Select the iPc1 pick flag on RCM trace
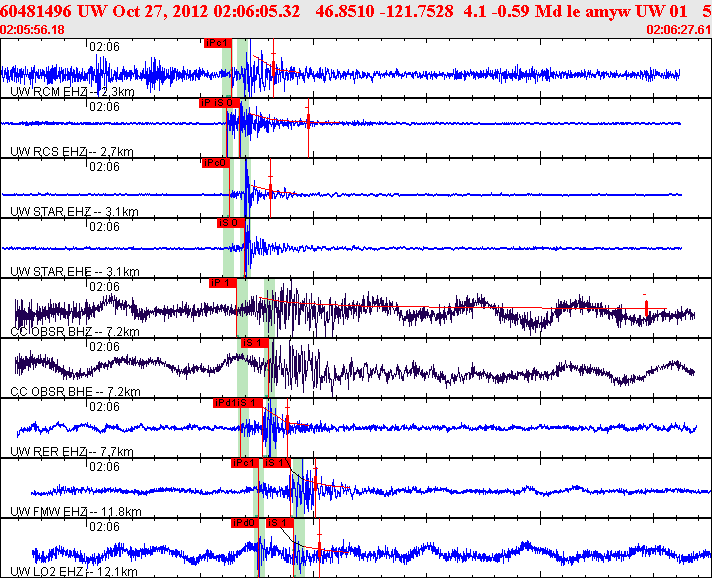712x578 pixels. click(x=218, y=43)
